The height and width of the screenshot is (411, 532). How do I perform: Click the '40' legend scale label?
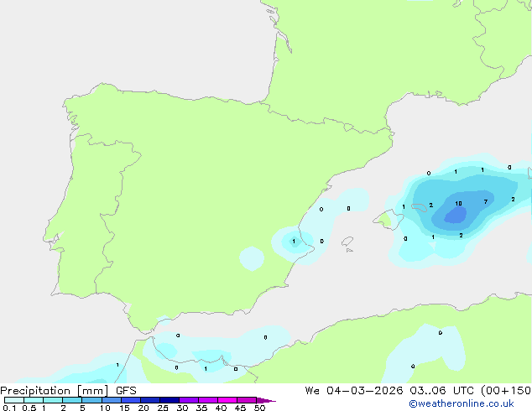tap(221, 408)
